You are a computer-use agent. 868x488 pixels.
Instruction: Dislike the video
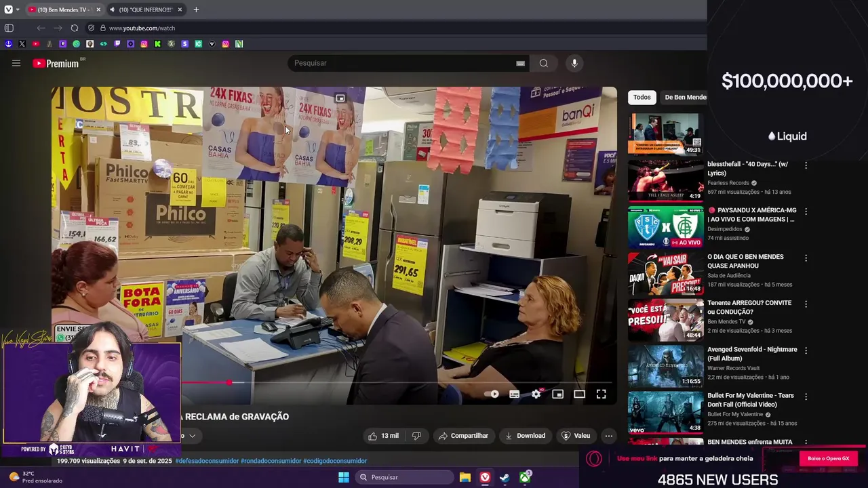pos(416,436)
